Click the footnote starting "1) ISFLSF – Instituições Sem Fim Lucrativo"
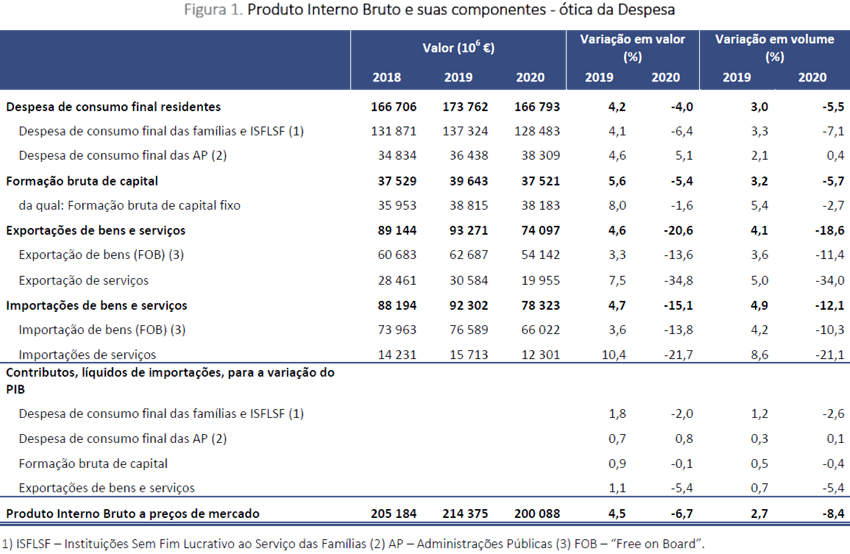The height and width of the screenshot is (554, 850). pyautogui.click(x=353, y=544)
